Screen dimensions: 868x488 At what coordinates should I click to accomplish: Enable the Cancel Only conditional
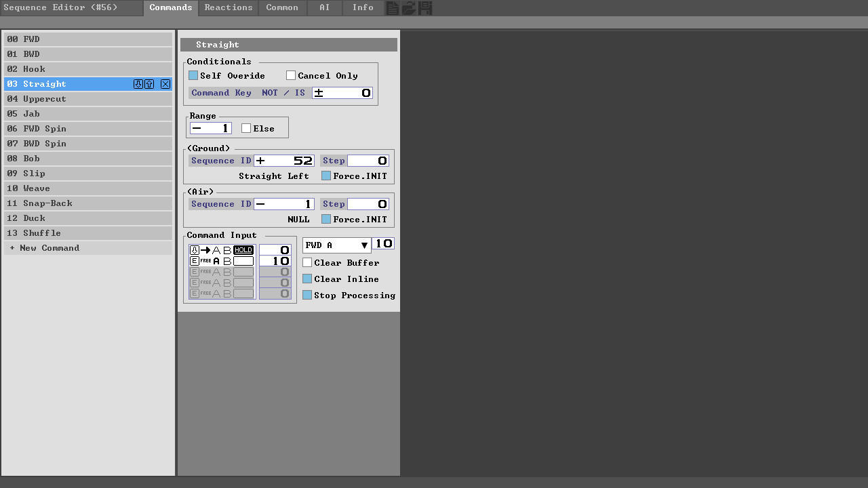pyautogui.click(x=291, y=75)
